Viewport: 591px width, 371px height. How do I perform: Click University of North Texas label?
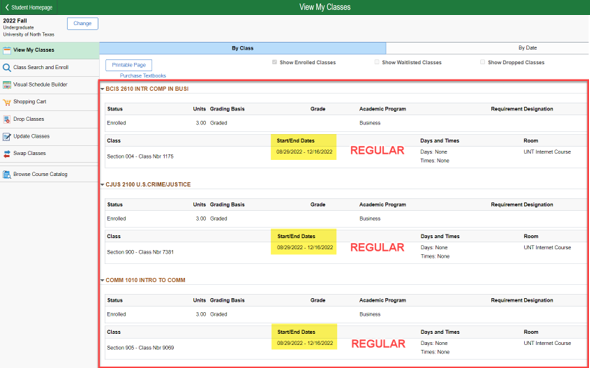pos(29,34)
